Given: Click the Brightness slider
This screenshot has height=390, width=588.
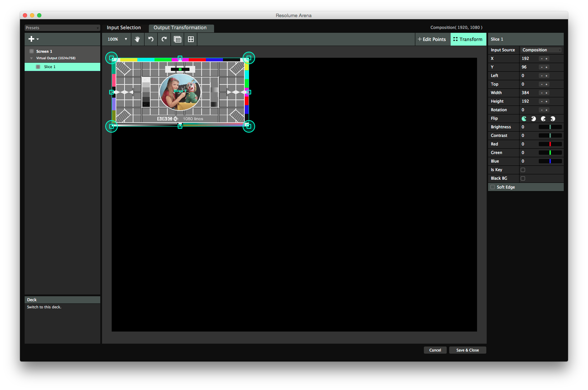Looking at the screenshot, I should pos(550,127).
